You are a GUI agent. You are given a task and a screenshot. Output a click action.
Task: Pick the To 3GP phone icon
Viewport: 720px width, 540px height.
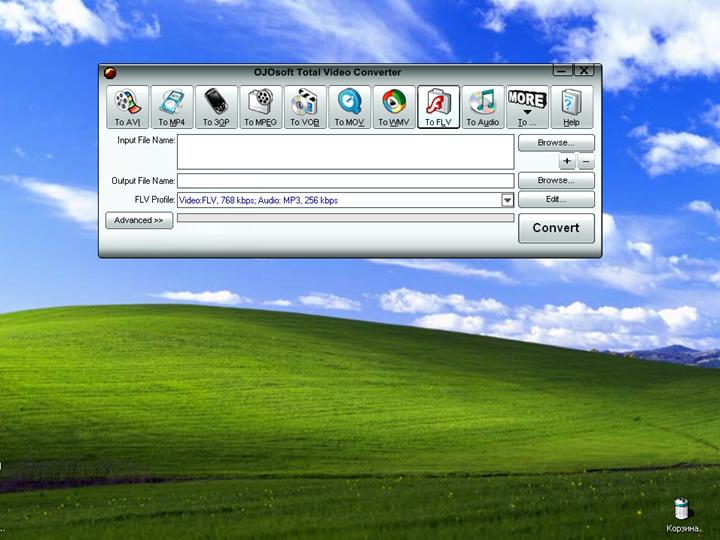[216, 107]
